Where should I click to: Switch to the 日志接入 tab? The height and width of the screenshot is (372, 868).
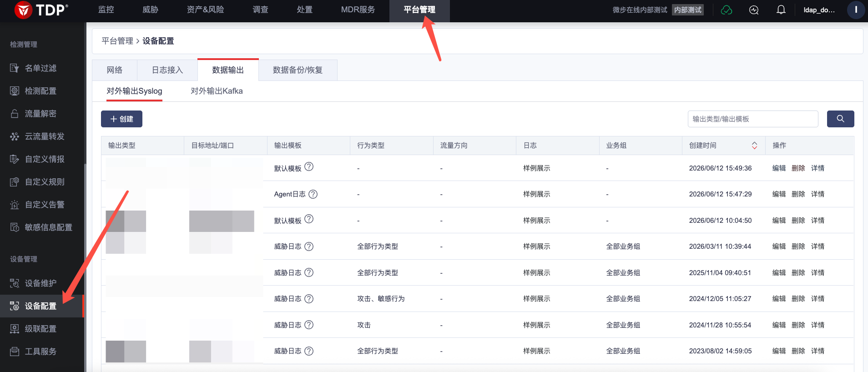click(167, 70)
